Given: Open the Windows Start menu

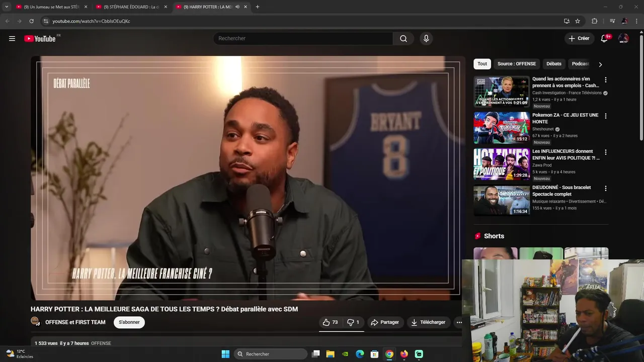Looking at the screenshot, I should (x=225, y=354).
